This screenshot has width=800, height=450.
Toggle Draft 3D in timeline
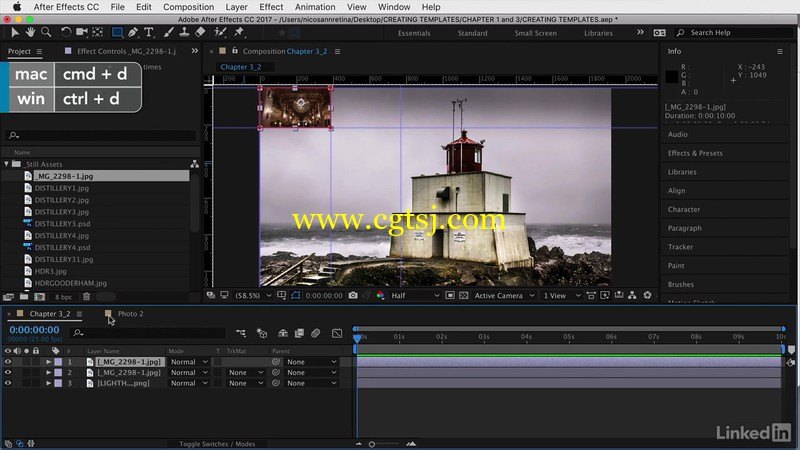(x=262, y=333)
